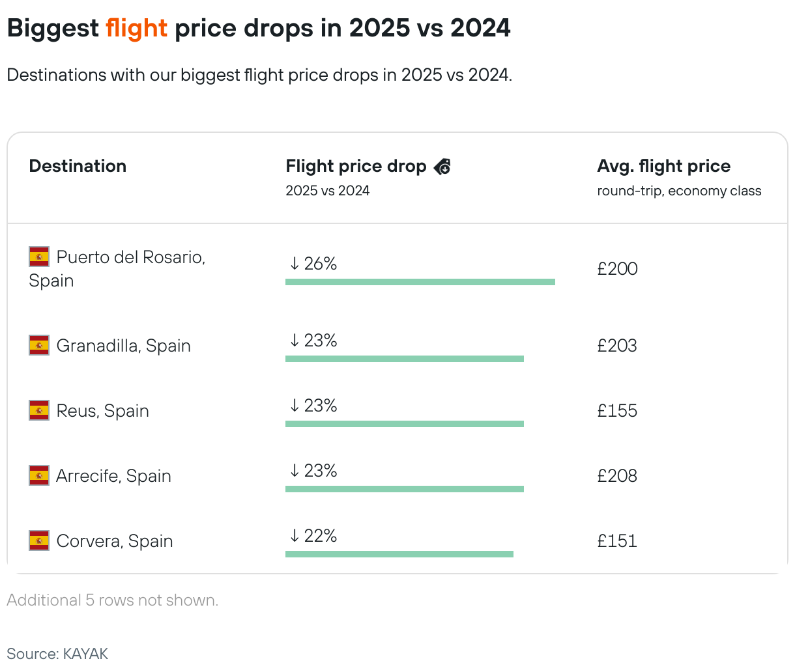
Task: Click the Flight price drop column header
Action: coord(356,166)
